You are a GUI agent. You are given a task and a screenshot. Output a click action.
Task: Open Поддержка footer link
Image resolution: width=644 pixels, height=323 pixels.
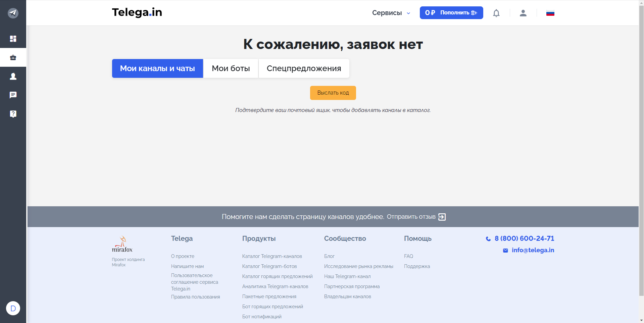[417, 266]
